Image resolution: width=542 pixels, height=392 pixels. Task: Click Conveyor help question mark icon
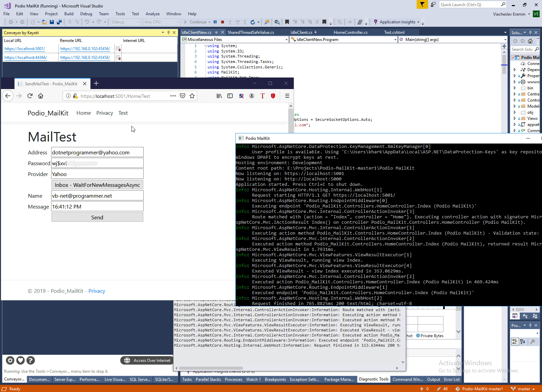[x=30, y=361]
